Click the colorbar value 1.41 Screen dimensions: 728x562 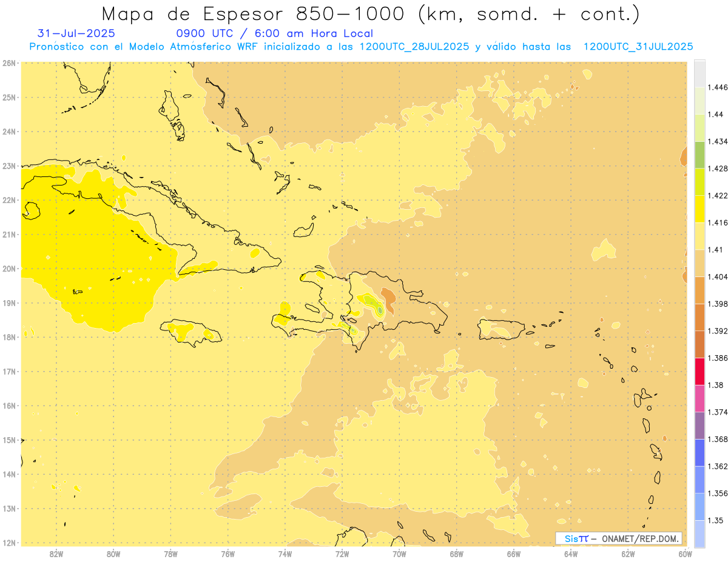[x=715, y=250]
